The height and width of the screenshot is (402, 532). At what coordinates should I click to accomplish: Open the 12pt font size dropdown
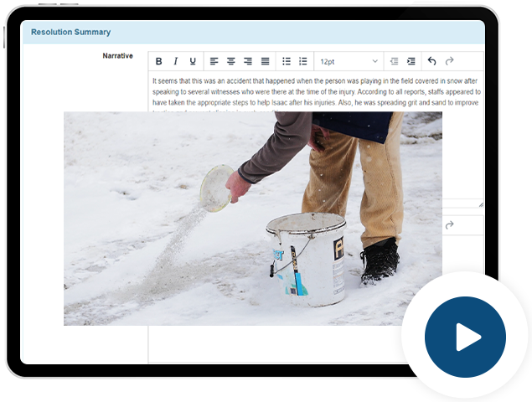tap(349, 61)
